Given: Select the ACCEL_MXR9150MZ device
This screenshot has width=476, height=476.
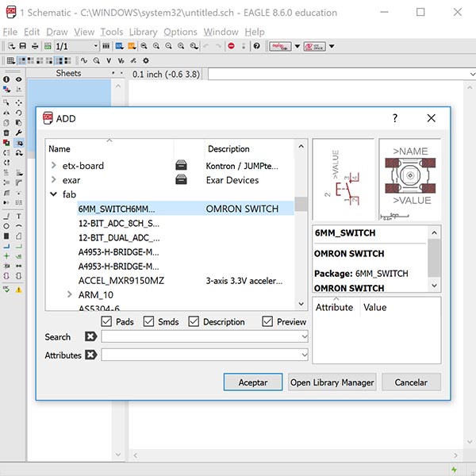Looking at the screenshot, I should [121, 281].
